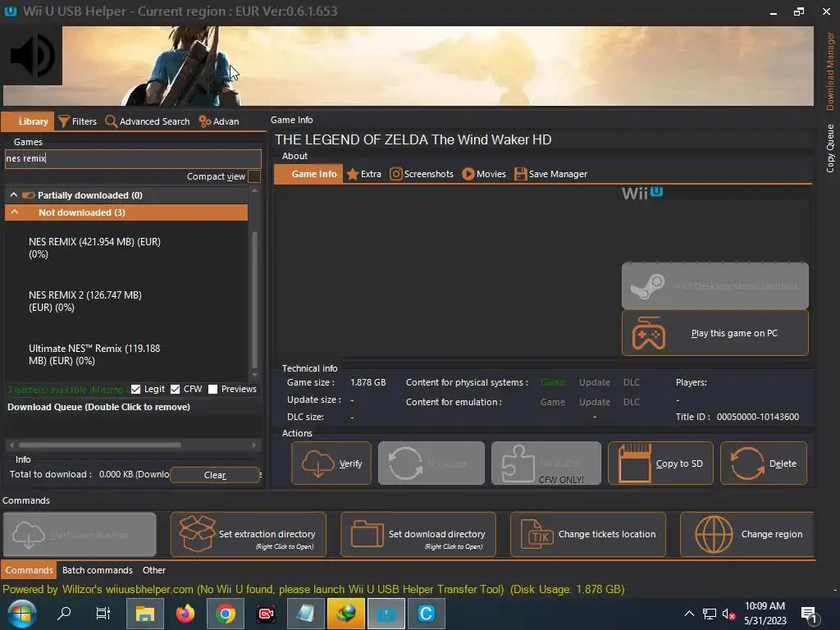Screen dimensions: 840x630
Task: Click the folder icon for download directory
Action: click(367, 534)
